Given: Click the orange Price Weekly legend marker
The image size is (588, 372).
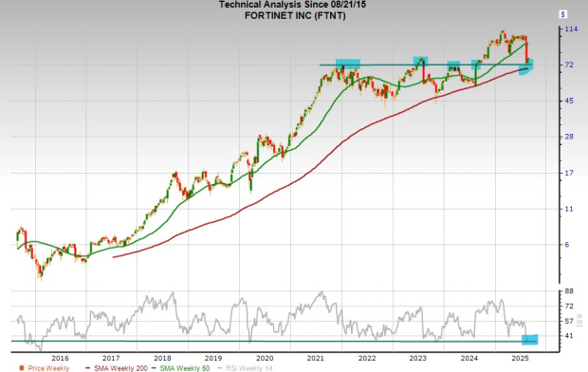Looking at the screenshot, I should tap(22, 368).
